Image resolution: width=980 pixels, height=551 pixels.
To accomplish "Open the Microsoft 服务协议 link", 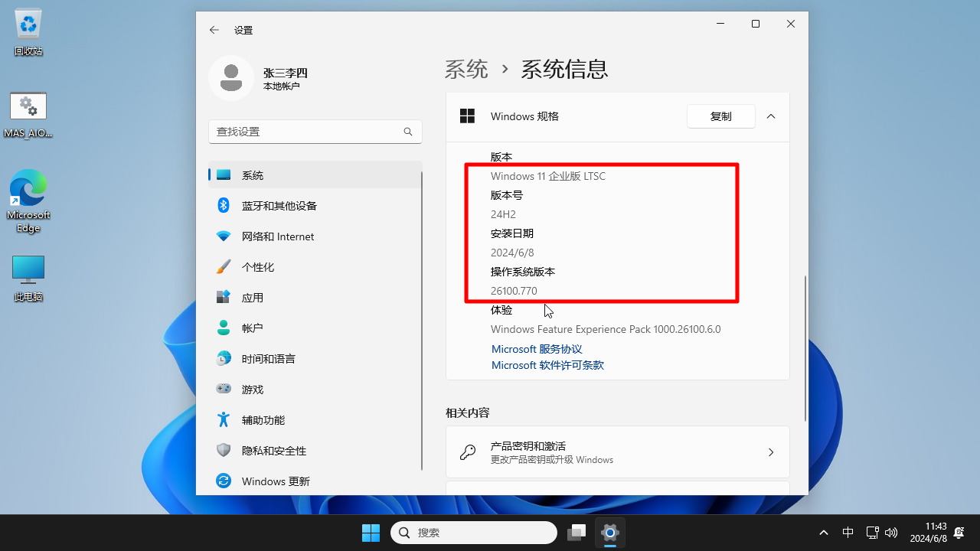I will point(537,349).
